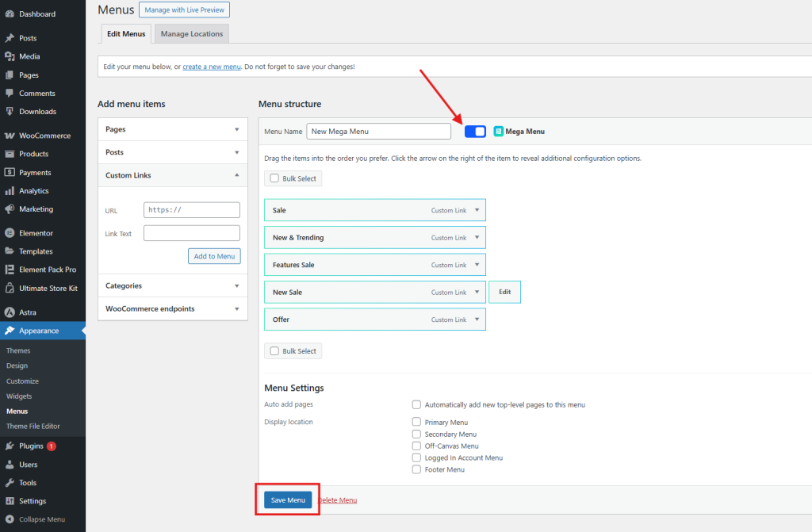
Task: Click the Ultimate Store Kit icon
Action: [10, 289]
